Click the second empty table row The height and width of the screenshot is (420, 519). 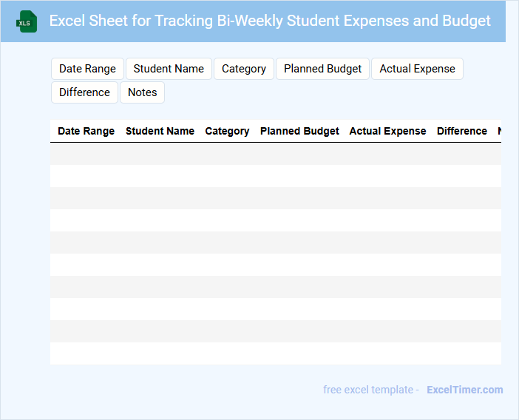pyautogui.click(x=275, y=176)
